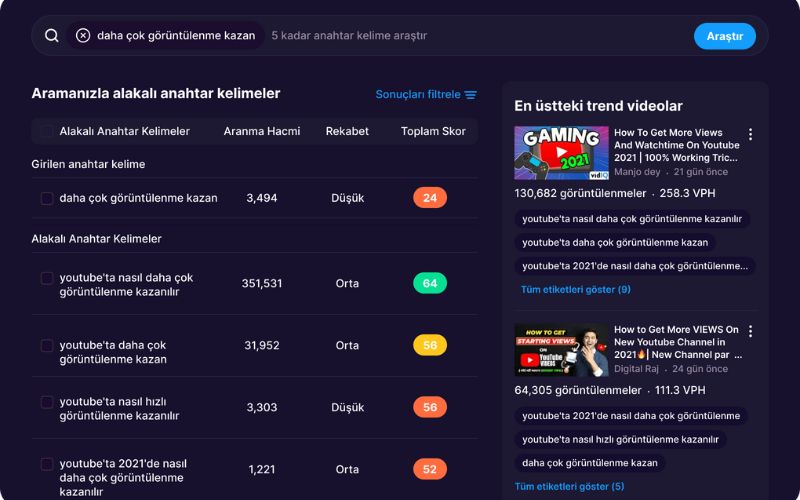Viewport: 800px width, 500px height.
Task: Click '130,682 görüntülenmeler' stat
Action: pyautogui.click(x=580, y=193)
